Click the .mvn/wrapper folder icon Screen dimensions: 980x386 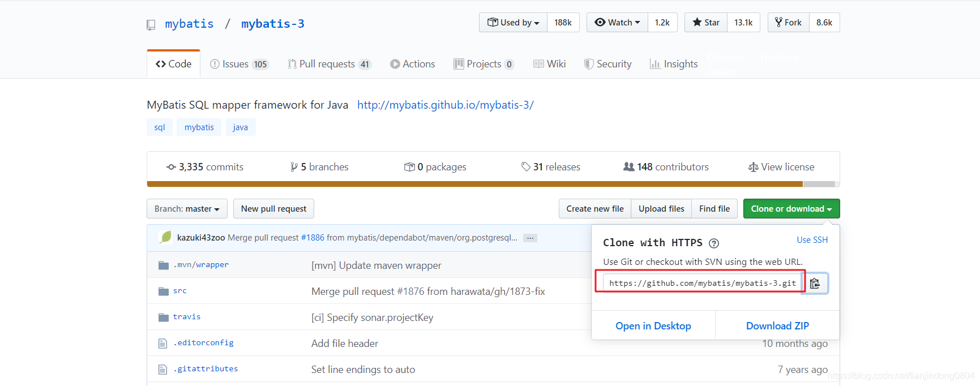tap(164, 265)
